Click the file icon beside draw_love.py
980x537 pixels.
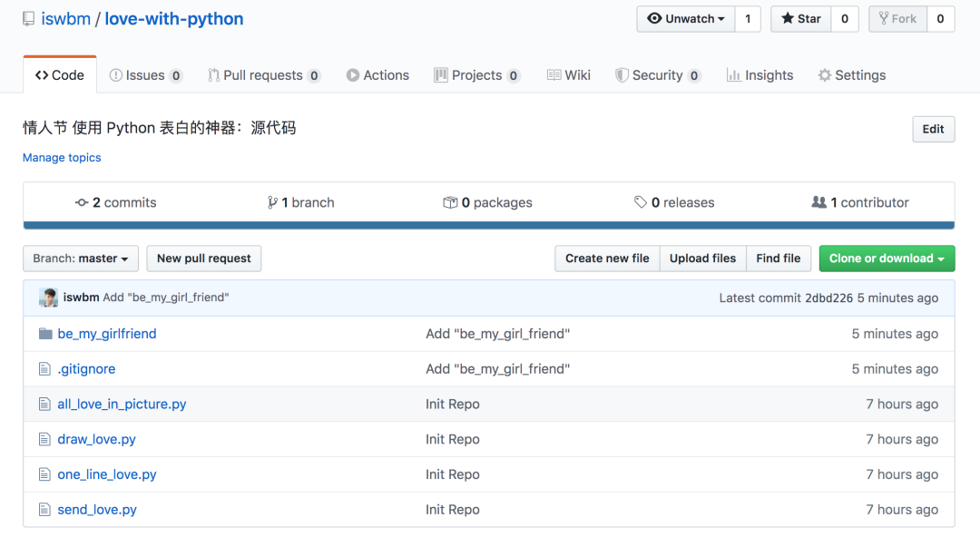[x=44, y=439]
